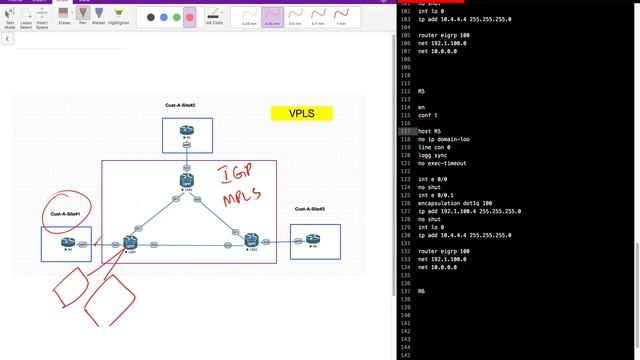The width and height of the screenshot is (640, 360).
Task: Set pen thickness to 1 mm
Action: click(x=341, y=18)
